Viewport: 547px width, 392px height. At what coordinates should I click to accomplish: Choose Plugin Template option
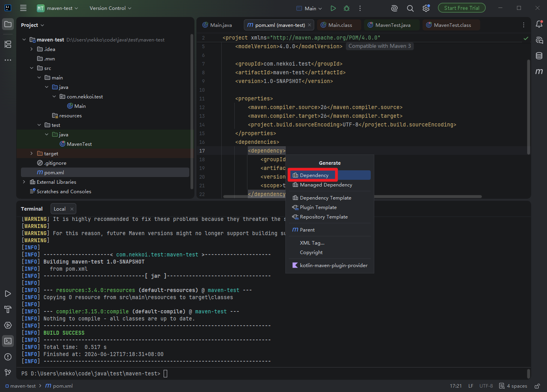tap(329, 207)
